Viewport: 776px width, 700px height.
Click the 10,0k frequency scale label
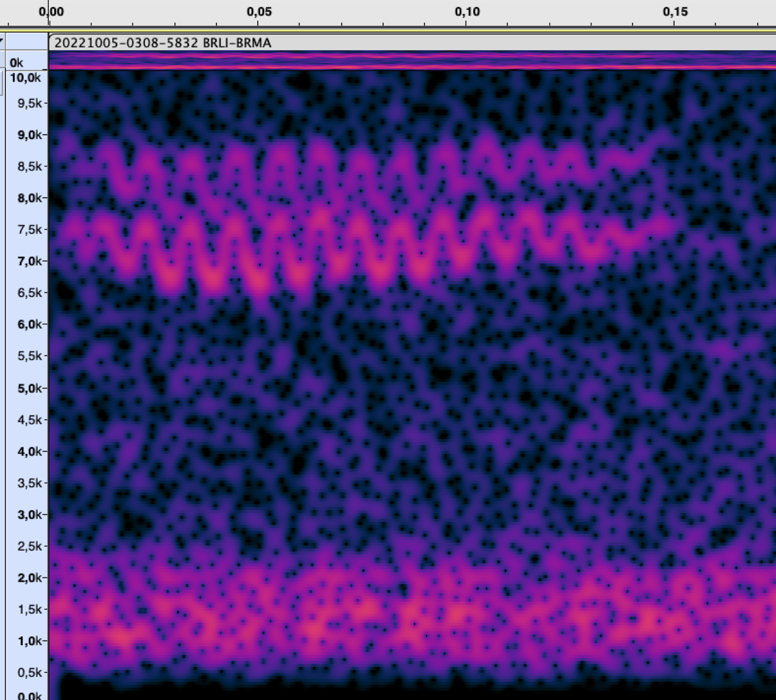26,78
